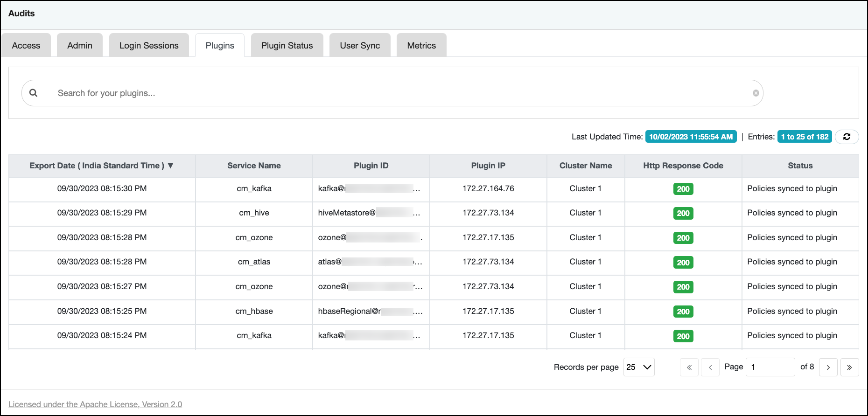Go to the first page
This screenshot has width=868, height=416.
click(x=689, y=367)
